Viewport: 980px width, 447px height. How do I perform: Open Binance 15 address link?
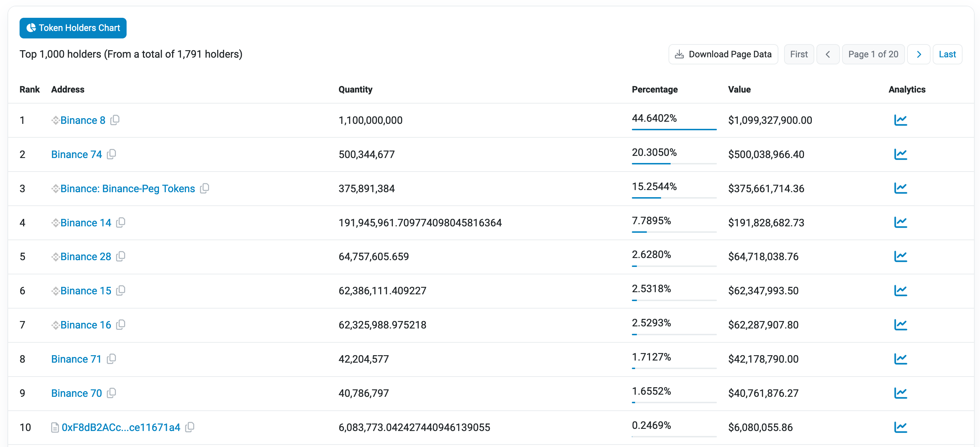coord(86,291)
